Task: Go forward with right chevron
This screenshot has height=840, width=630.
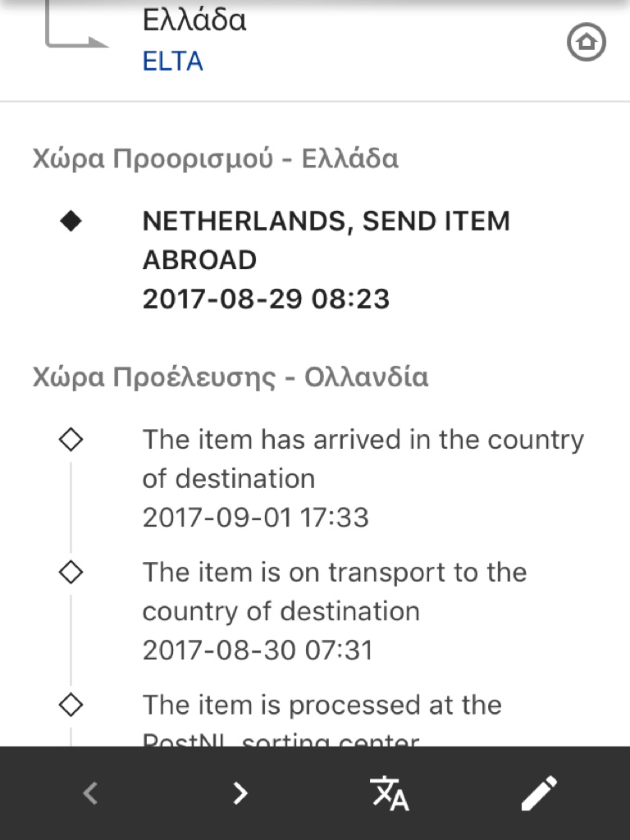Action: pyautogui.click(x=240, y=793)
